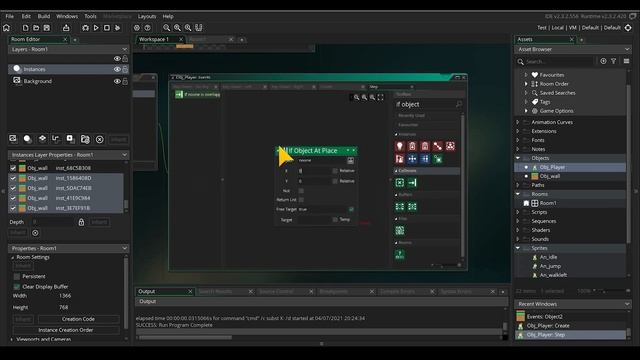Stop the running game
This screenshot has height=360, width=640.
pos(107,28)
